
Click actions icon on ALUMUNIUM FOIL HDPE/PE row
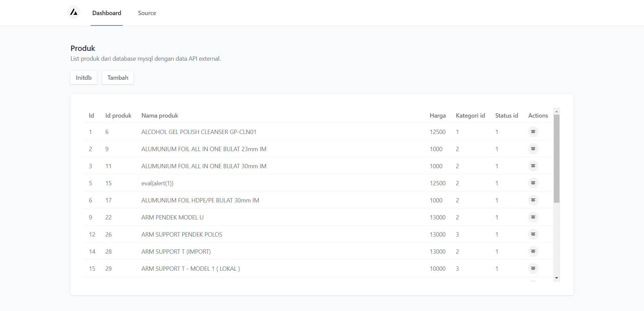(x=533, y=200)
